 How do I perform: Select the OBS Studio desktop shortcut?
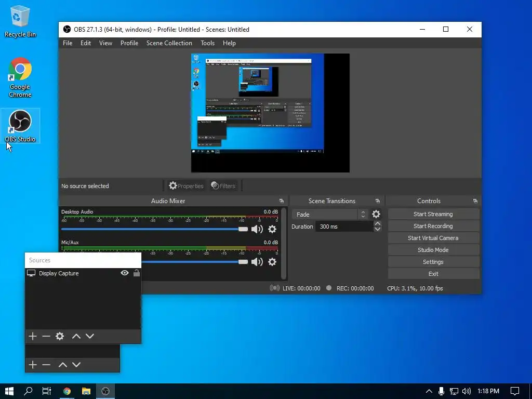tap(20, 126)
